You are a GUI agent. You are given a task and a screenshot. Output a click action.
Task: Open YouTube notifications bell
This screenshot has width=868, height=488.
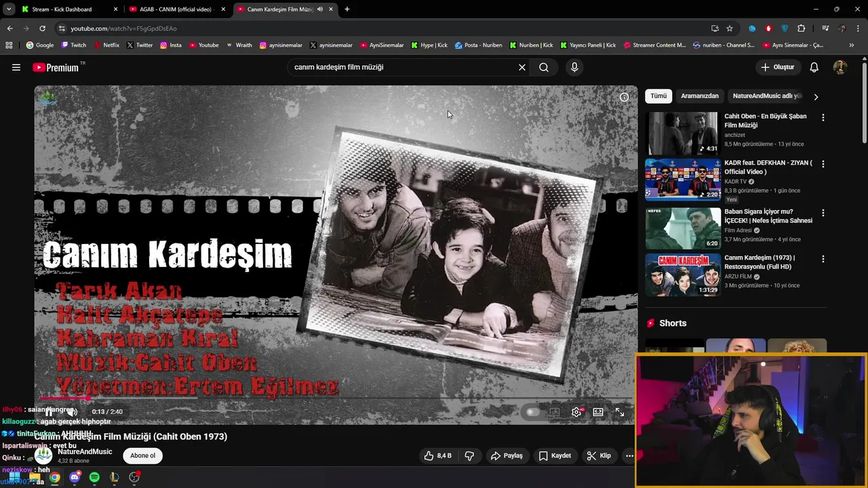814,67
